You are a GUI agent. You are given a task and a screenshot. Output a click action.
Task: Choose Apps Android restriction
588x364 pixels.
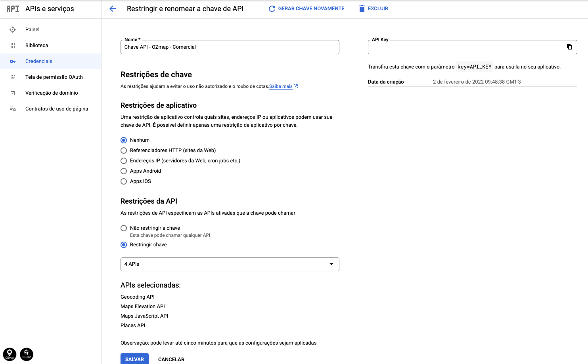pos(124,171)
